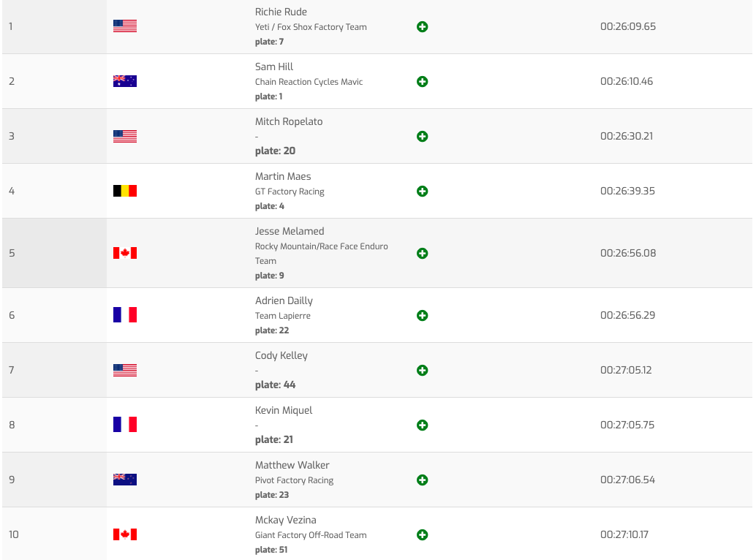Expand Richie Rude's result details
Viewport: 756px width, 560px height.
[422, 27]
